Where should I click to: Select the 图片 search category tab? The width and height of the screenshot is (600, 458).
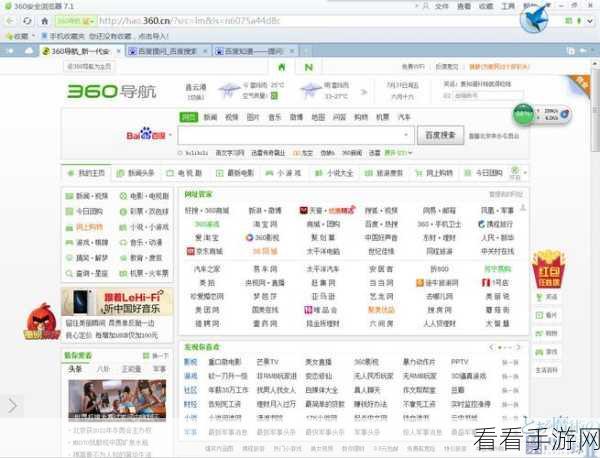tap(253, 117)
